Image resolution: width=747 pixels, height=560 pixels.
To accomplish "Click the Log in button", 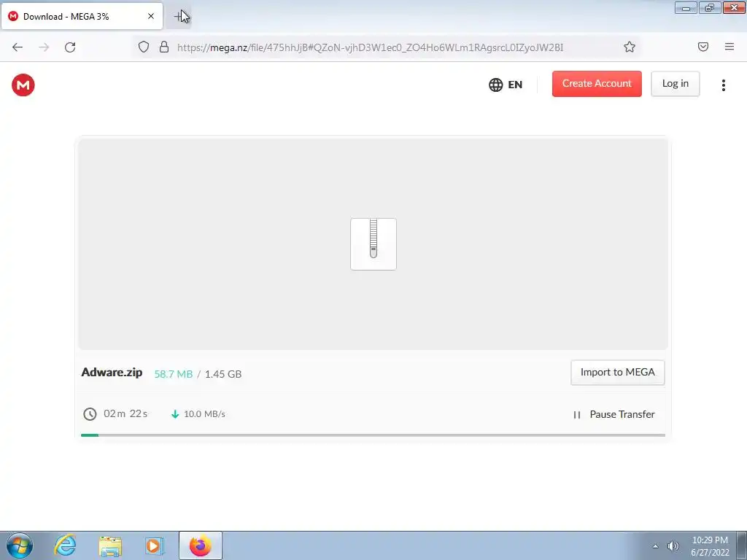I will 675,84.
